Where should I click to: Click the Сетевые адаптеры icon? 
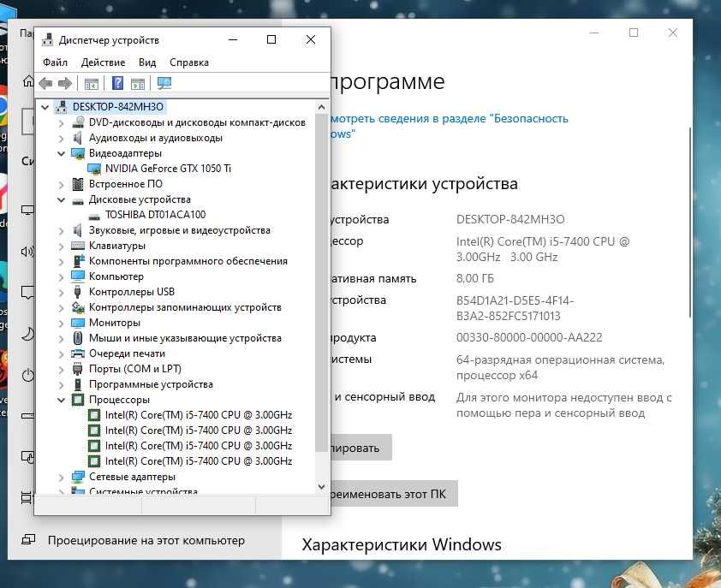point(78,477)
